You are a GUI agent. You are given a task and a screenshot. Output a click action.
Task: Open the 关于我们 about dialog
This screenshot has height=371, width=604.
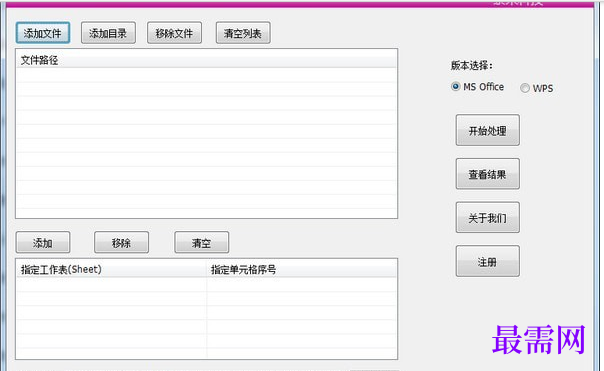click(488, 218)
